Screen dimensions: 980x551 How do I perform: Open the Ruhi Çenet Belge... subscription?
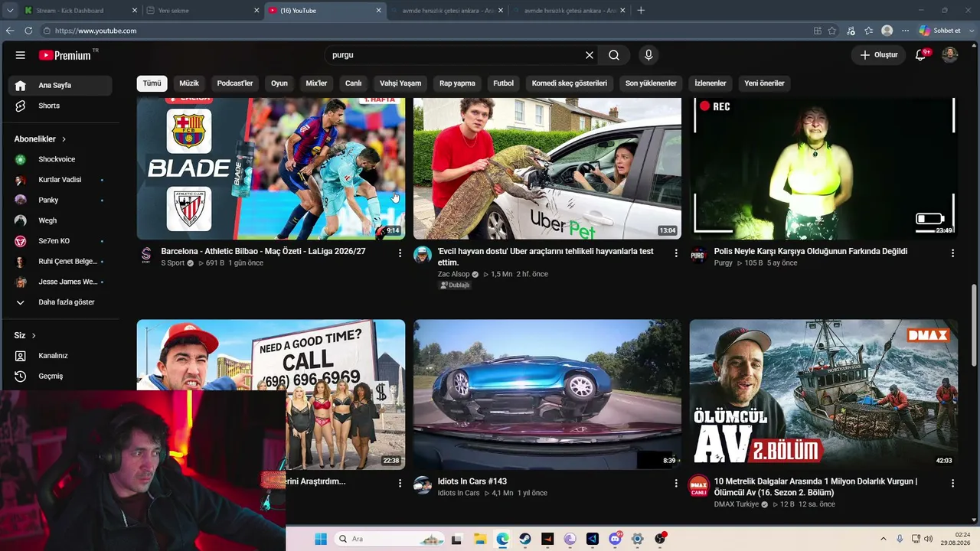coord(62,261)
